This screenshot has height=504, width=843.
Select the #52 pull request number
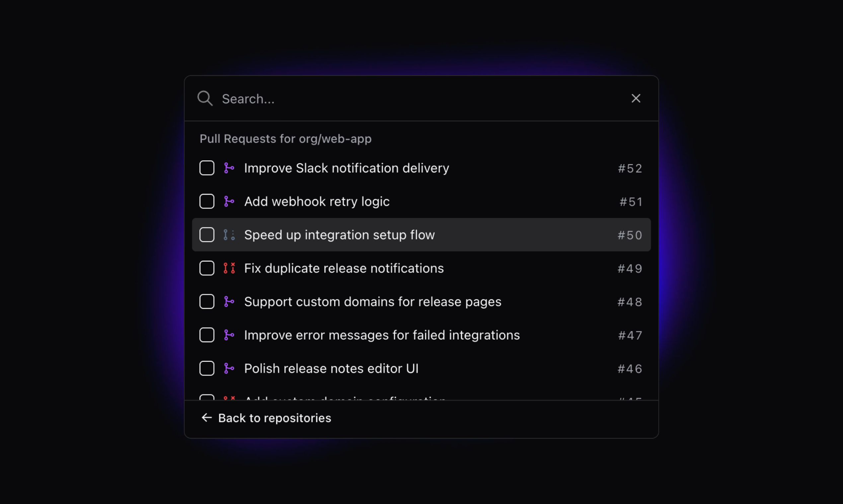[x=630, y=168]
